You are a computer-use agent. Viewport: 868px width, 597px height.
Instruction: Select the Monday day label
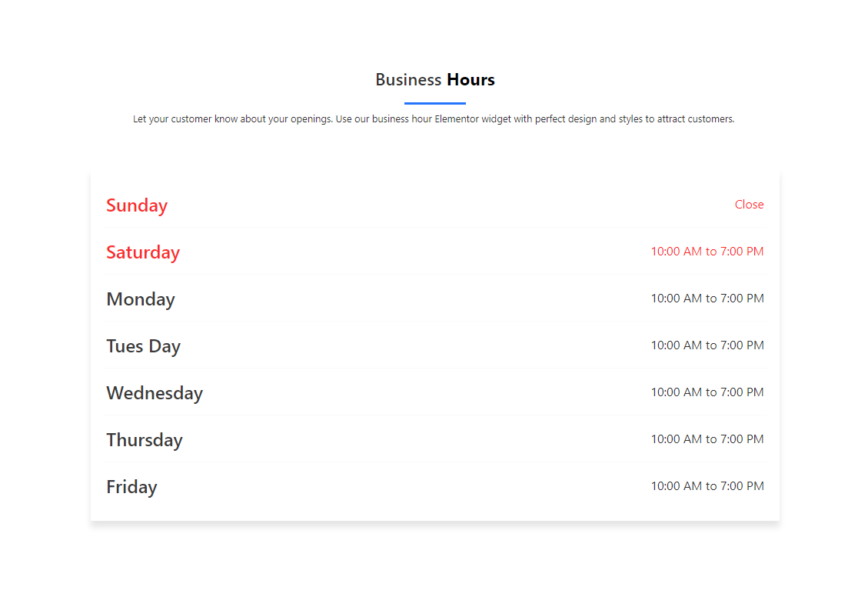141,299
